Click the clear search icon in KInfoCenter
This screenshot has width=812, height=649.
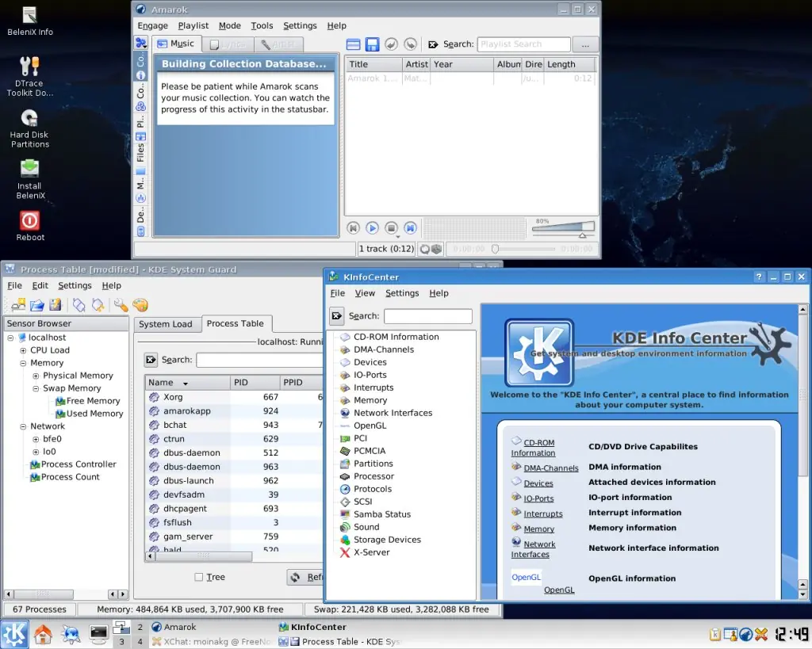tap(336, 316)
